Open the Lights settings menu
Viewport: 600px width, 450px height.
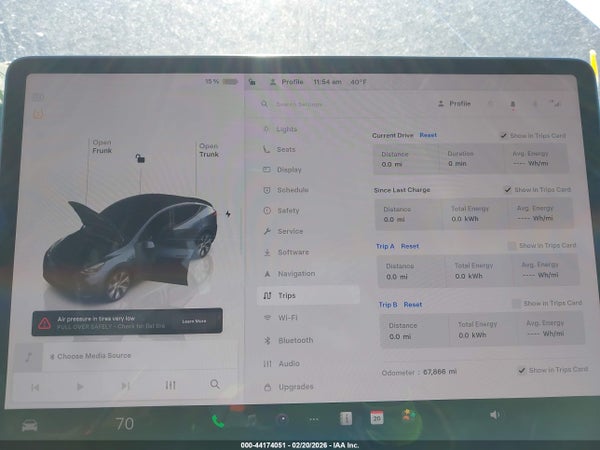tap(280, 129)
